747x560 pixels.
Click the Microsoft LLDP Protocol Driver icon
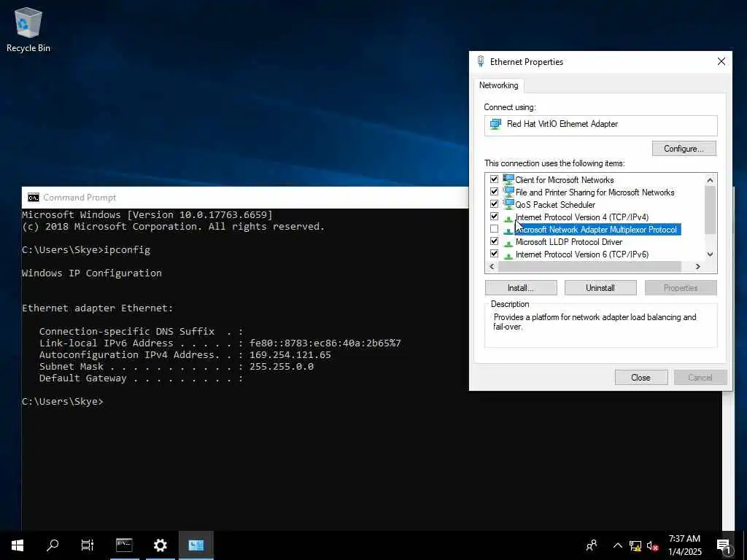(x=508, y=242)
